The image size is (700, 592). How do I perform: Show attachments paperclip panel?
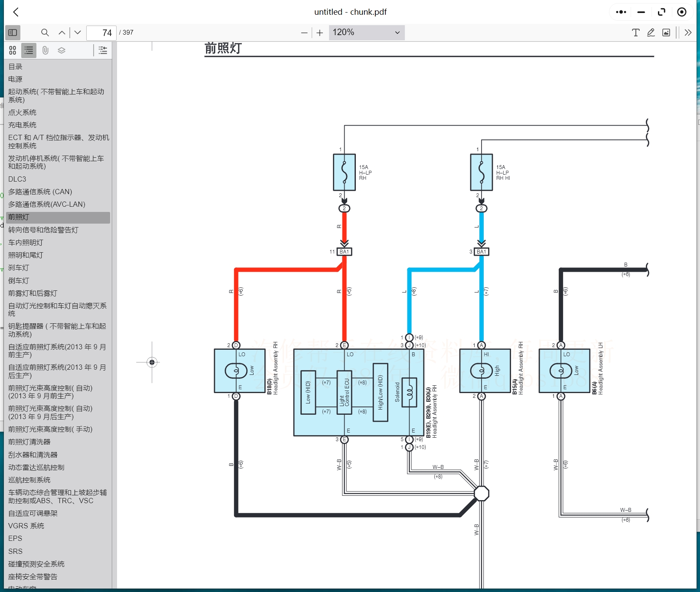point(45,50)
